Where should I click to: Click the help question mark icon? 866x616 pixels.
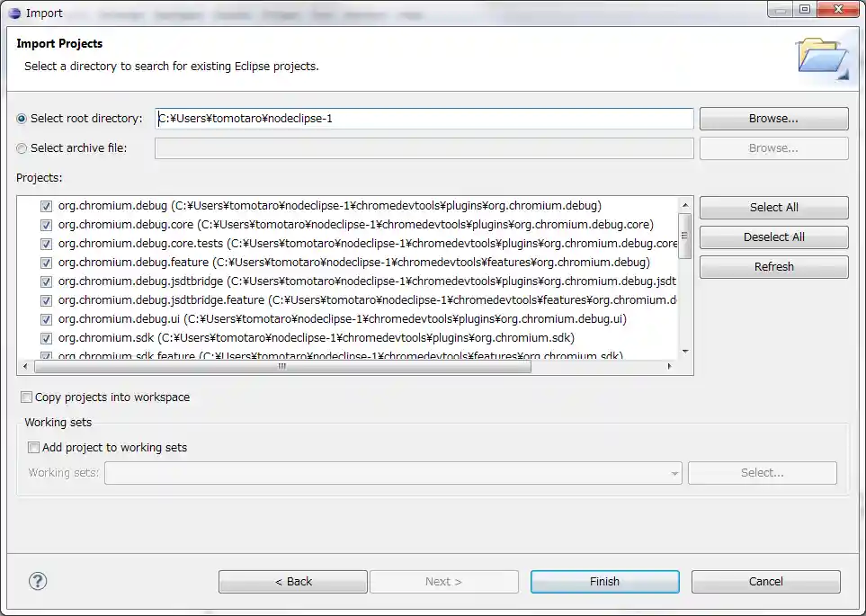coord(38,581)
